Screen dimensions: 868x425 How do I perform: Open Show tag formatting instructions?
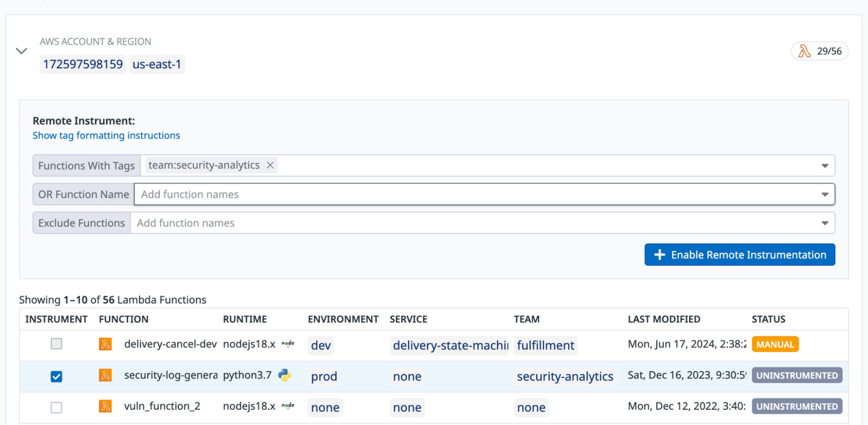(x=106, y=135)
